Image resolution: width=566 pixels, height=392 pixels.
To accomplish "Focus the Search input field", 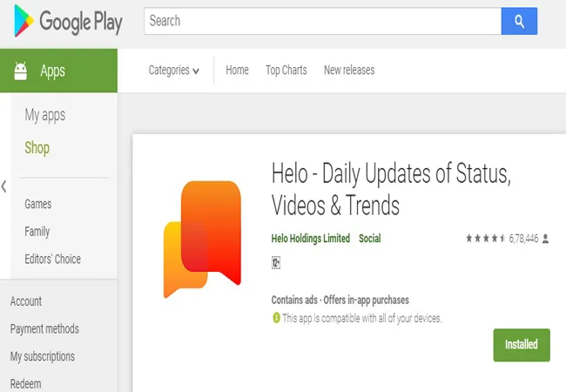I will pyautogui.click(x=323, y=21).
